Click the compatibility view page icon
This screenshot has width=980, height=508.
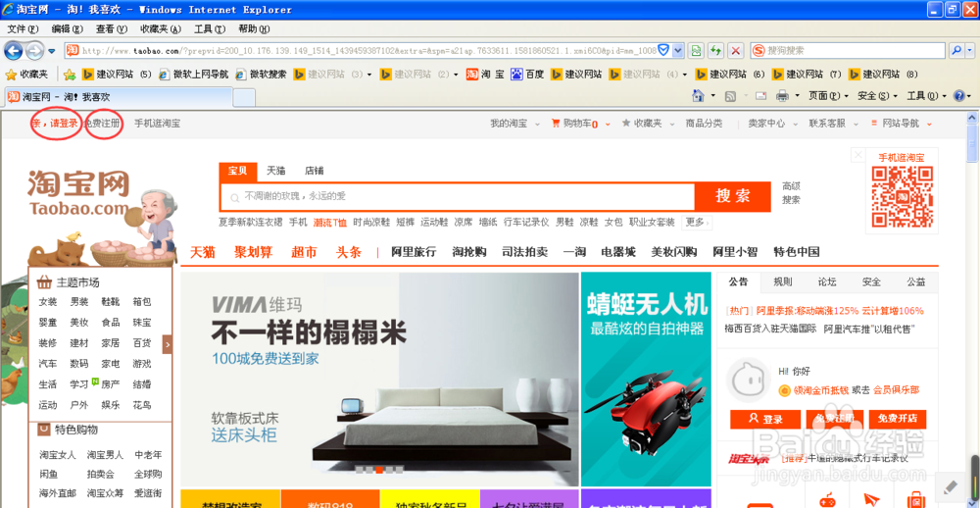tap(696, 51)
